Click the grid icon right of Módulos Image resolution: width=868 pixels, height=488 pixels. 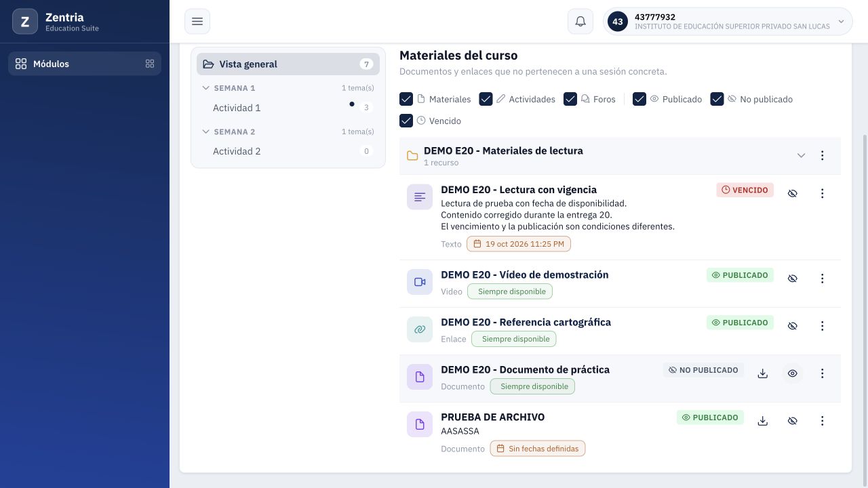pyautogui.click(x=150, y=64)
